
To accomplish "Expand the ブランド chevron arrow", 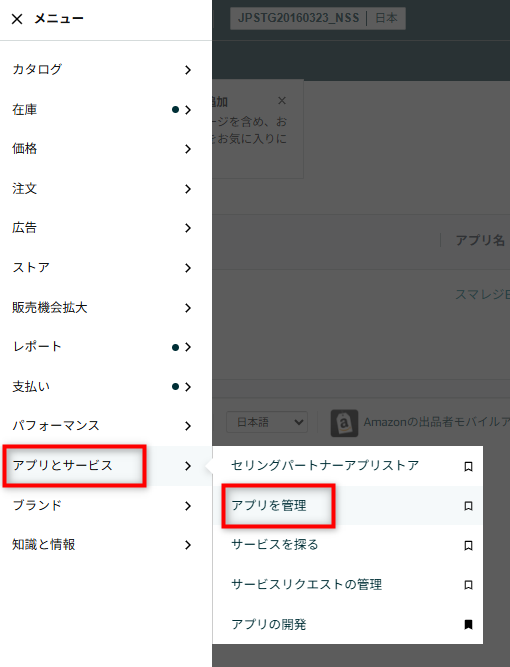I will pos(188,506).
